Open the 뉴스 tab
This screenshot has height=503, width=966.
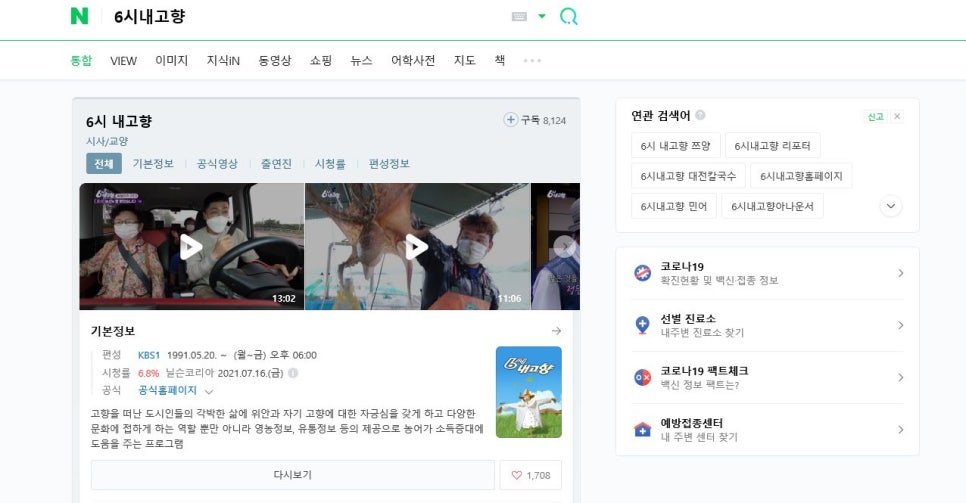click(x=361, y=60)
